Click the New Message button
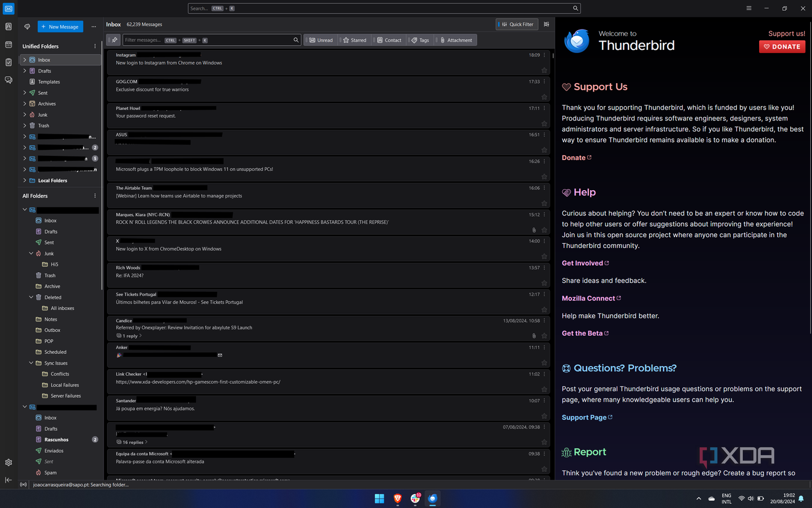 point(60,26)
